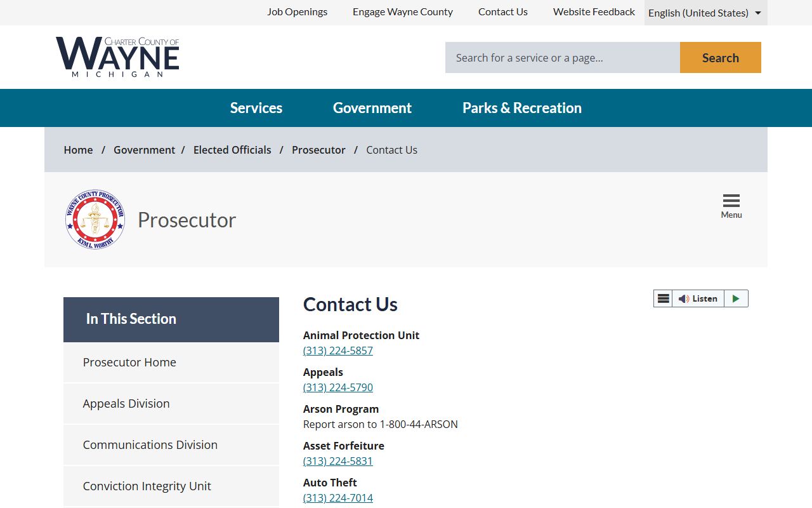The height and width of the screenshot is (508, 812).
Task: Click the Listen speaker button
Action: coord(698,298)
